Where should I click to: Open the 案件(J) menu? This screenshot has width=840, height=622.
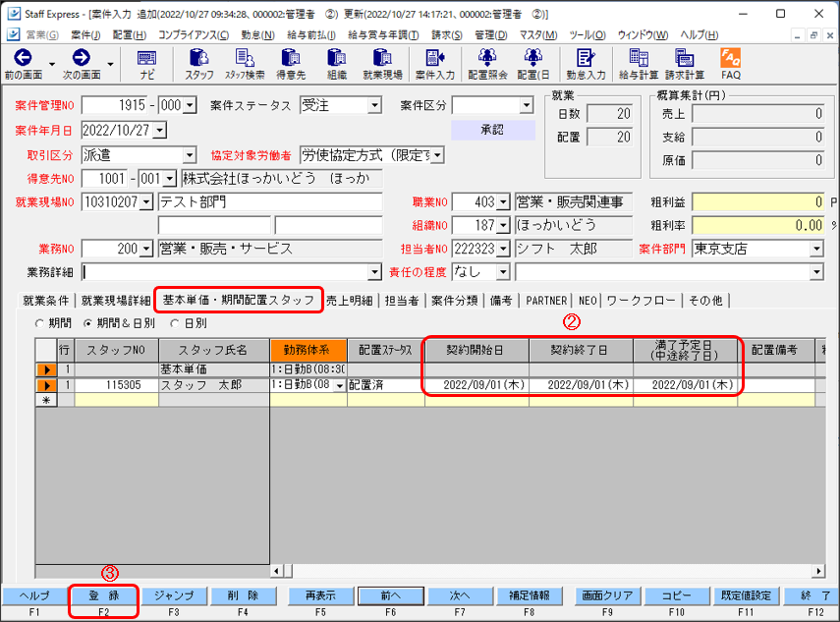point(85,34)
